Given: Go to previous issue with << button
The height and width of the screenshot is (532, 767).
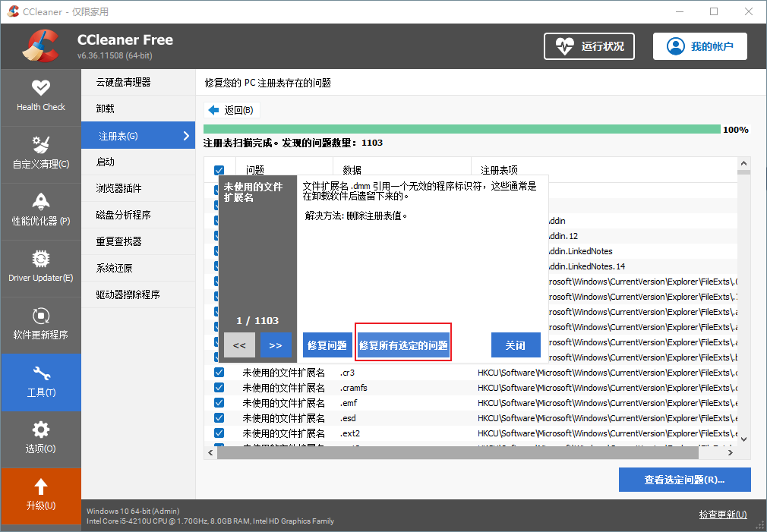Looking at the screenshot, I should 239,345.
